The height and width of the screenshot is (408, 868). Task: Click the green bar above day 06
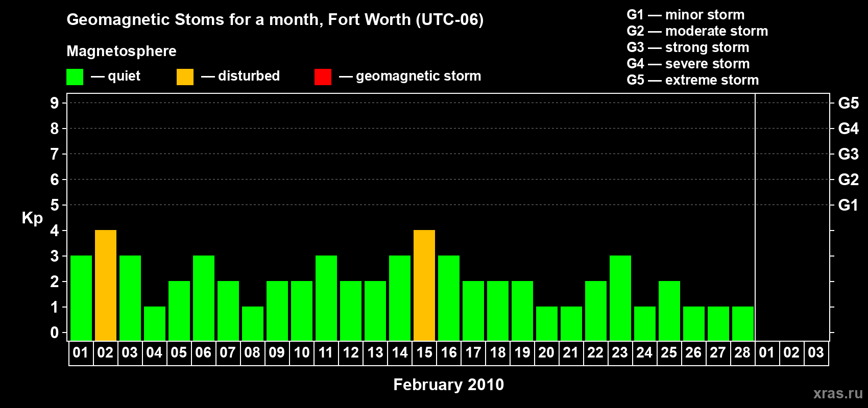(x=204, y=298)
